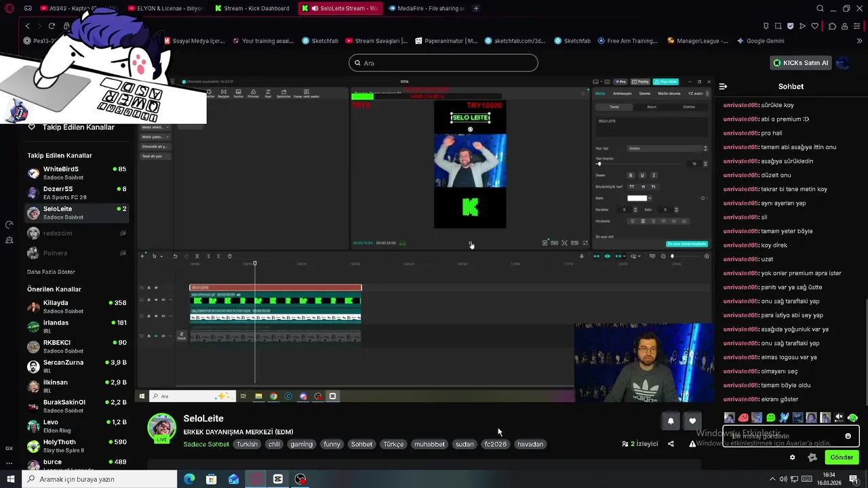This screenshot has height=488, width=868.
Task: Click the white text color swatch
Action: click(x=637, y=198)
